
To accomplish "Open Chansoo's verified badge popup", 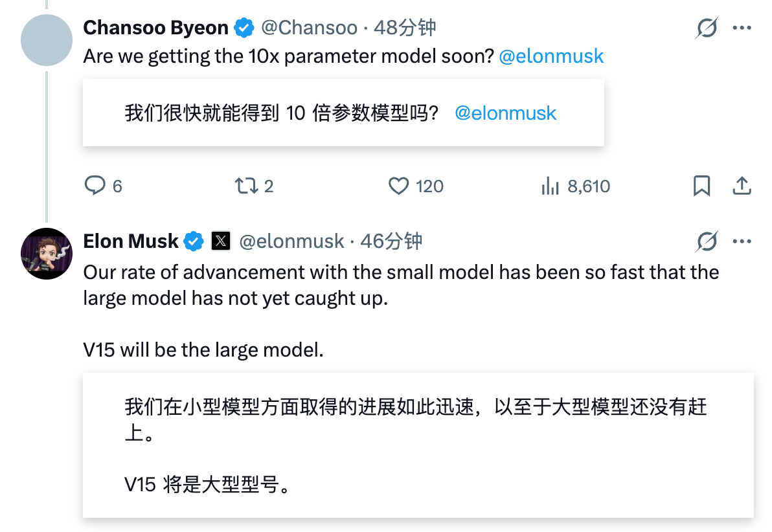I will point(243,28).
